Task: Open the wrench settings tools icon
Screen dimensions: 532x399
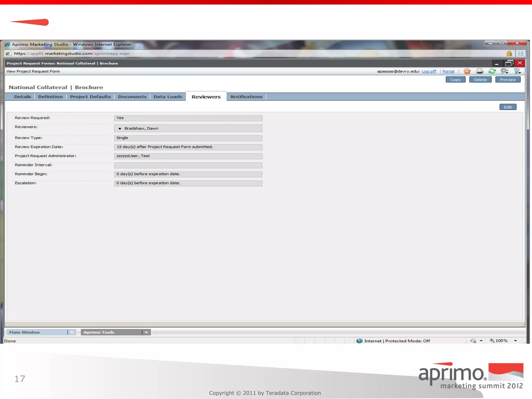Action: (x=504, y=71)
